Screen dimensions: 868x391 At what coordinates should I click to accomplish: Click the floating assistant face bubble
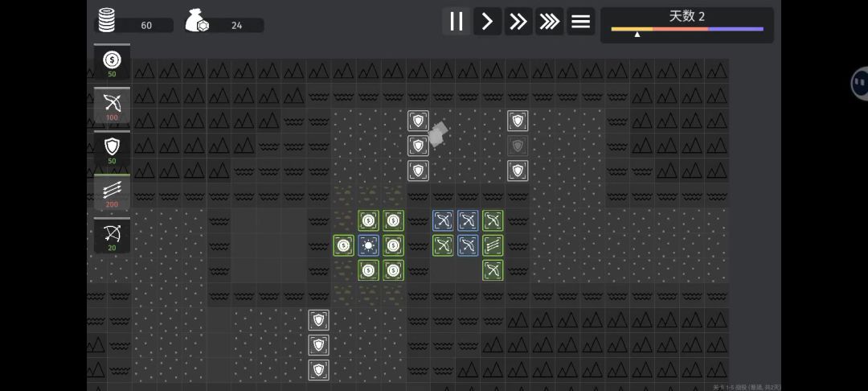pos(858,83)
